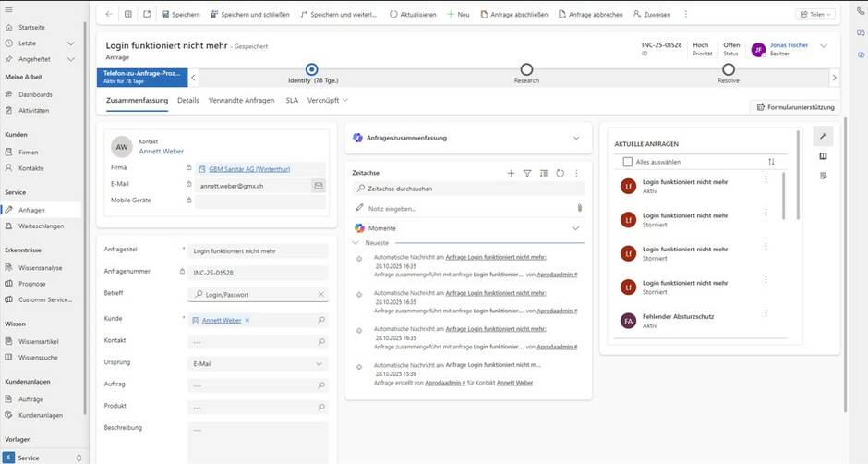Screen dimensions: 868x464
Task: Open the phone icon at top right
Action: (x=861, y=10)
